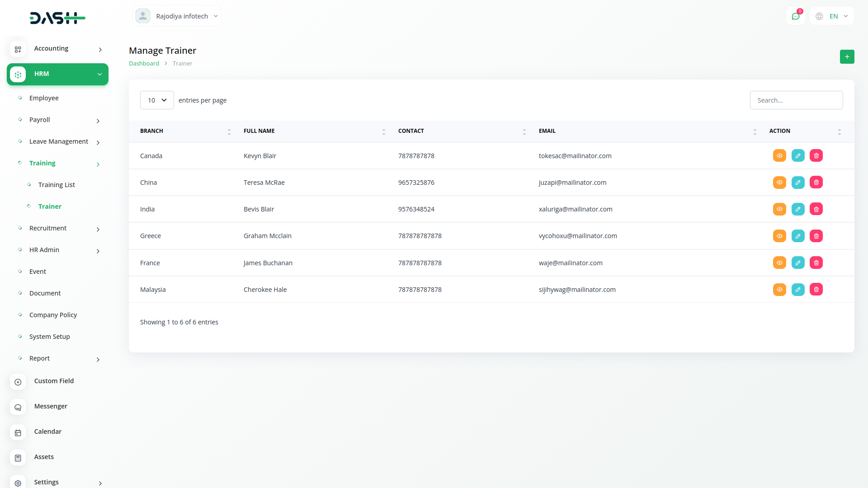
Task: Open Training List in the sidebar
Action: point(57,185)
